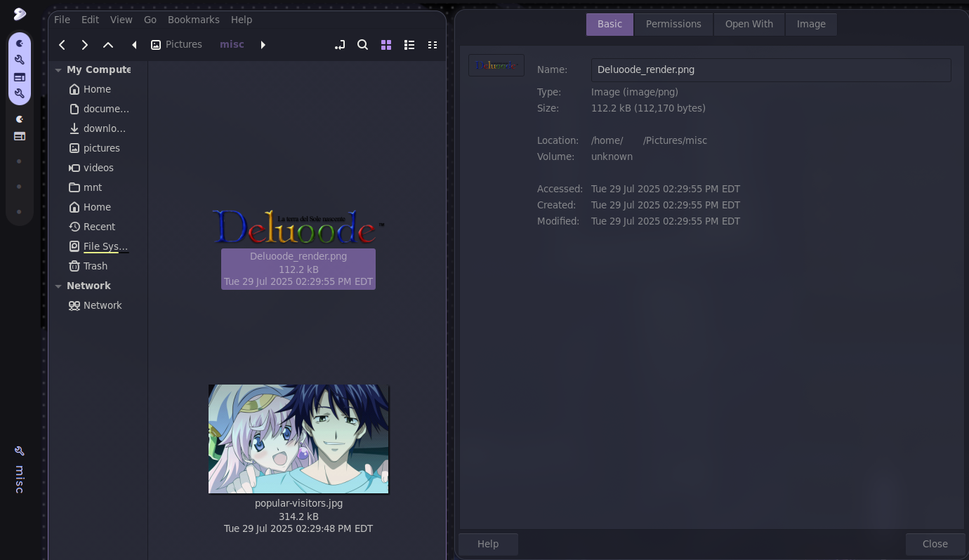Click the properties dialog icon thumbnail

496,65
